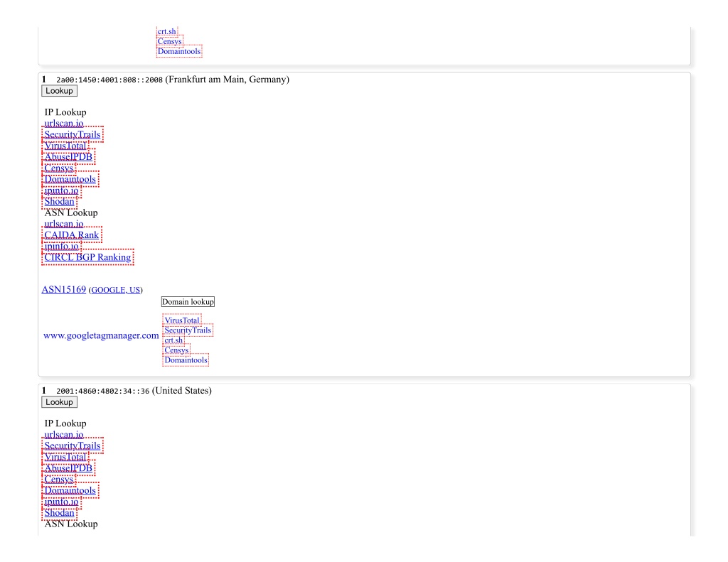Image resolution: width=728 pixels, height=562 pixels.
Task: Open urlscan.io in the Frankfurt ASN Lookup list
Action: pyautogui.click(x=64, y=224)
